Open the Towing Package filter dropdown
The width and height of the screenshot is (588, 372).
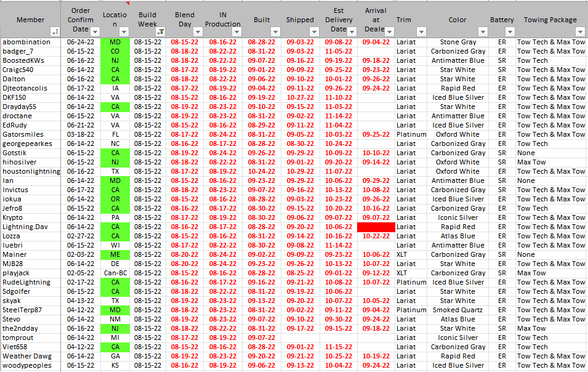tap(579, 31)
